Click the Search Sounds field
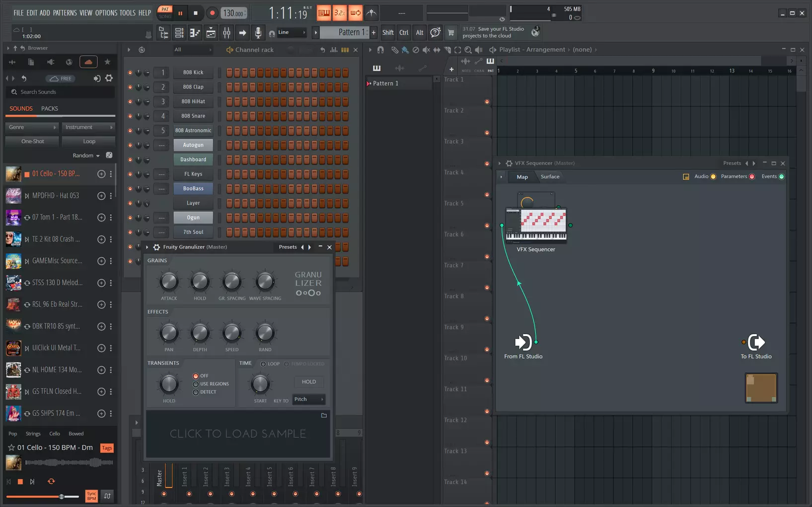 click(x=61, y=92)
